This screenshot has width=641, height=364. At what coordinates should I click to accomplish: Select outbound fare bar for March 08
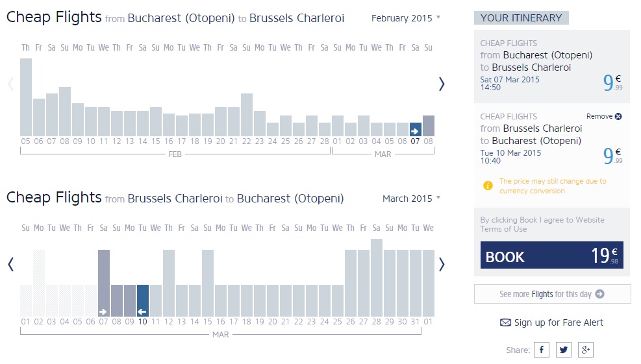429,126
